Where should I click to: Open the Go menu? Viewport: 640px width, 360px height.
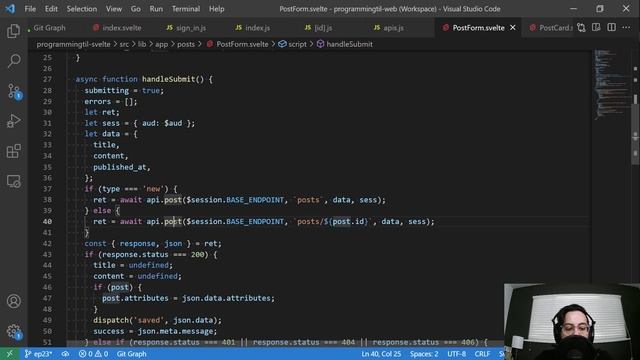[136, 9]
